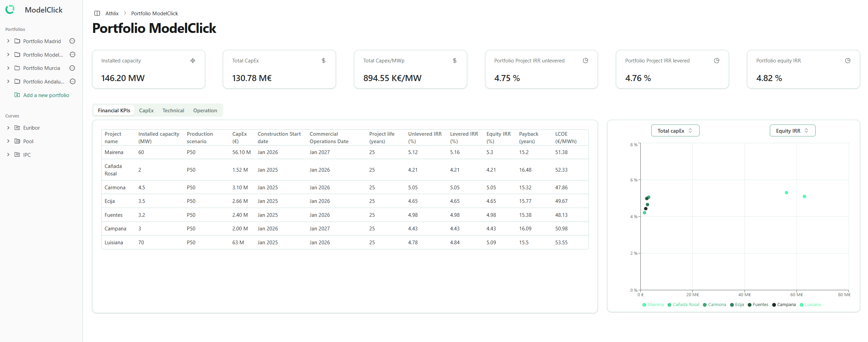Image resolution: width=868 pixels, height=342 pixels.
Task: Click the Fuentes legend color dot
Action: point(749,305)
